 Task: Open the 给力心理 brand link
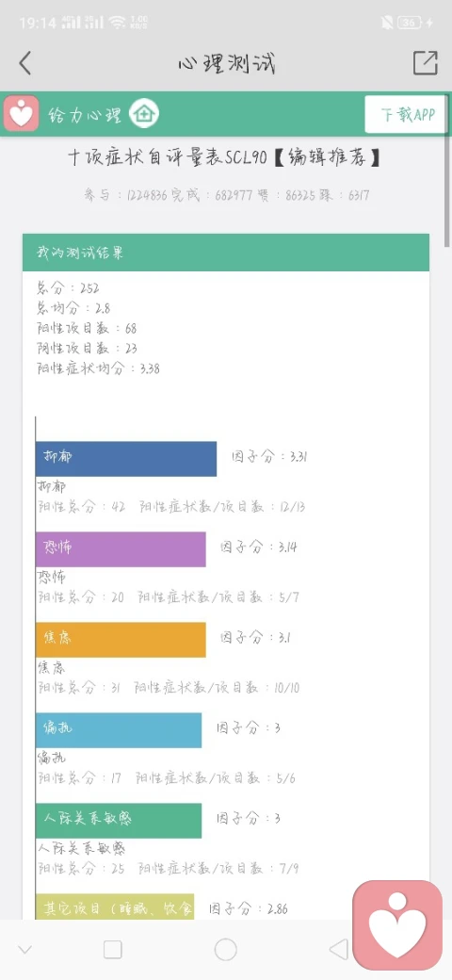[85, 115]
